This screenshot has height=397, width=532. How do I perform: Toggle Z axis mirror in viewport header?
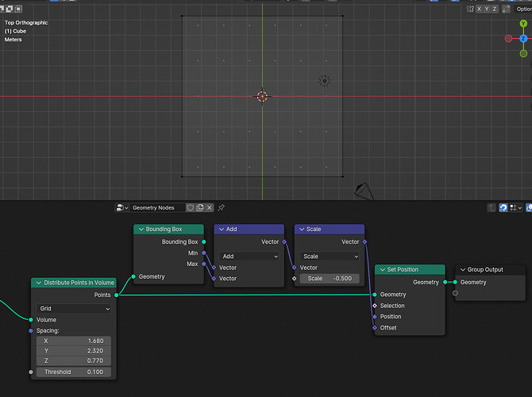click(x=495, y=10)
